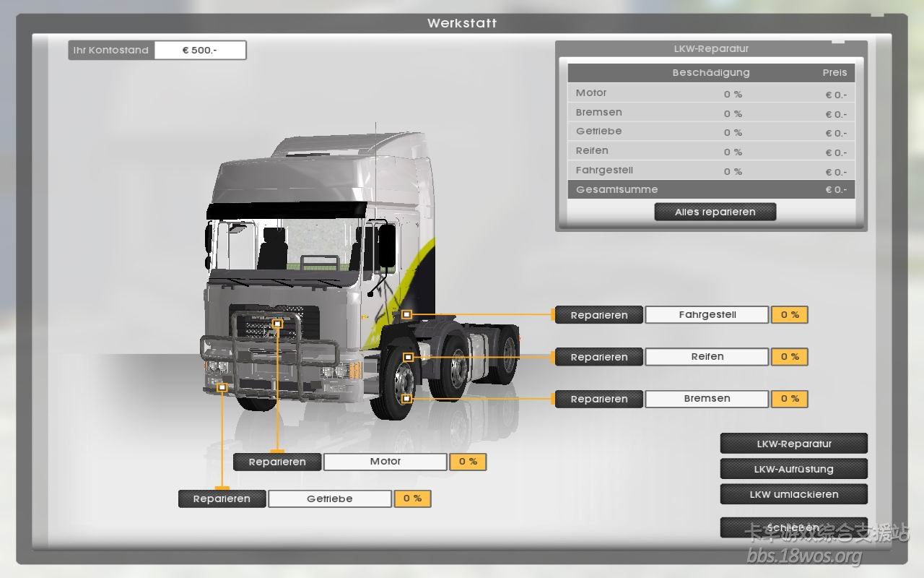Click the Motor hotspot marker on truck grille
Screen dimensions: 924x578
tap(277, 324)
